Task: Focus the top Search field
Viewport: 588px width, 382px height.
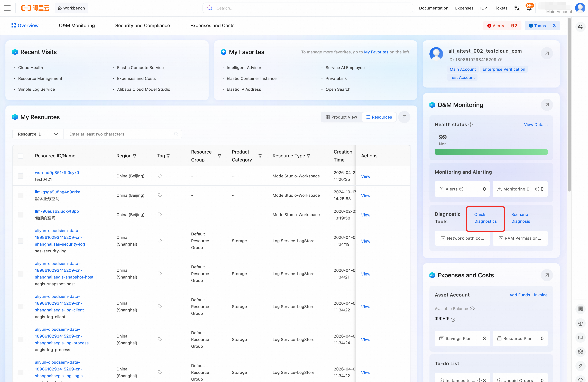Action: 308,8
